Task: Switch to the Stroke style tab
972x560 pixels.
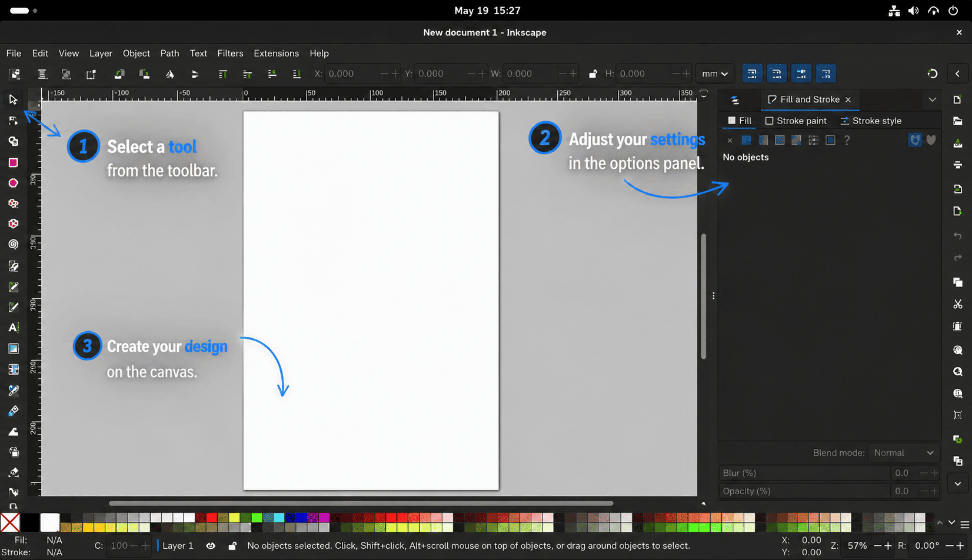Action: pyautogui.click(x=871, y=121)
